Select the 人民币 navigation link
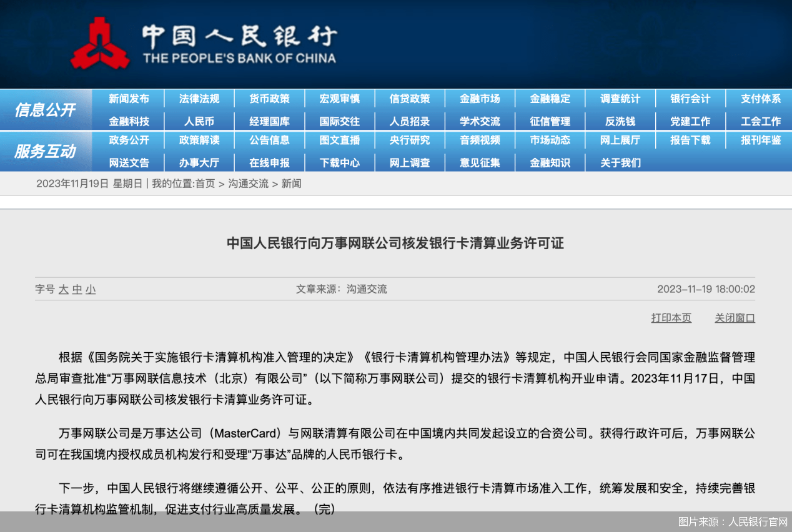 (x=199, y=121)
